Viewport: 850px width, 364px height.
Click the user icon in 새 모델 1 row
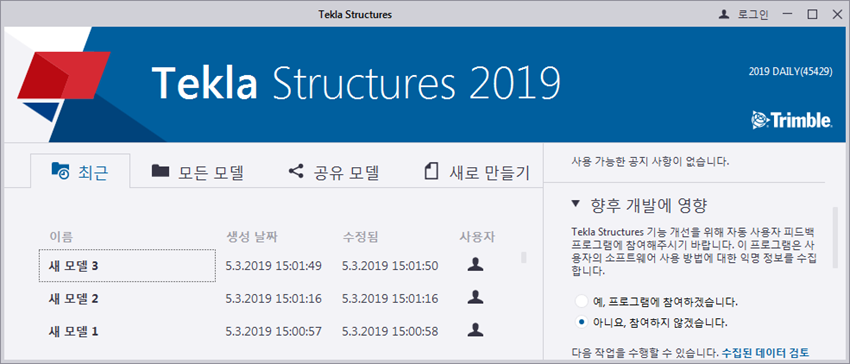pyautogui.click(x=475, y=329)
